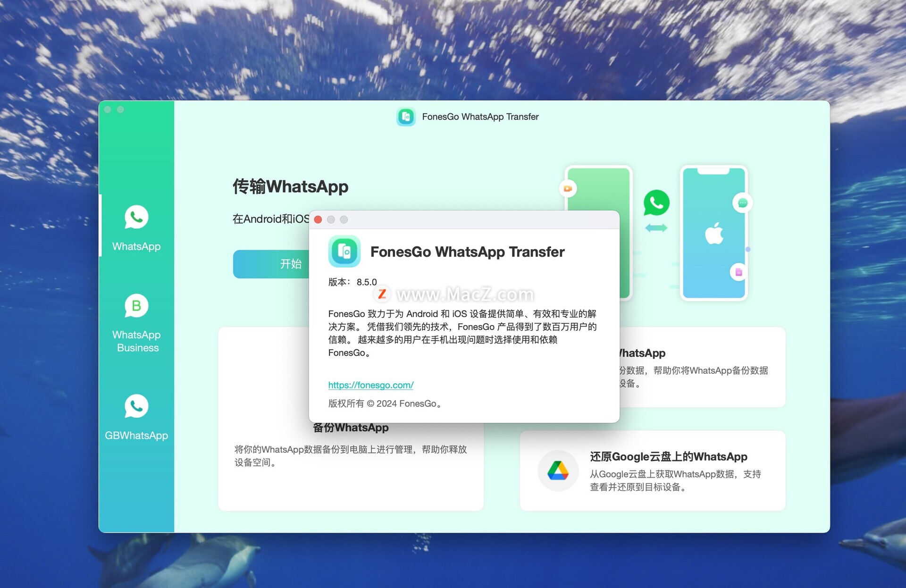Click description 从Google云盘上获取WhatsApp数据
Viewport: 906px width, 588px height.
coord(675,480)
